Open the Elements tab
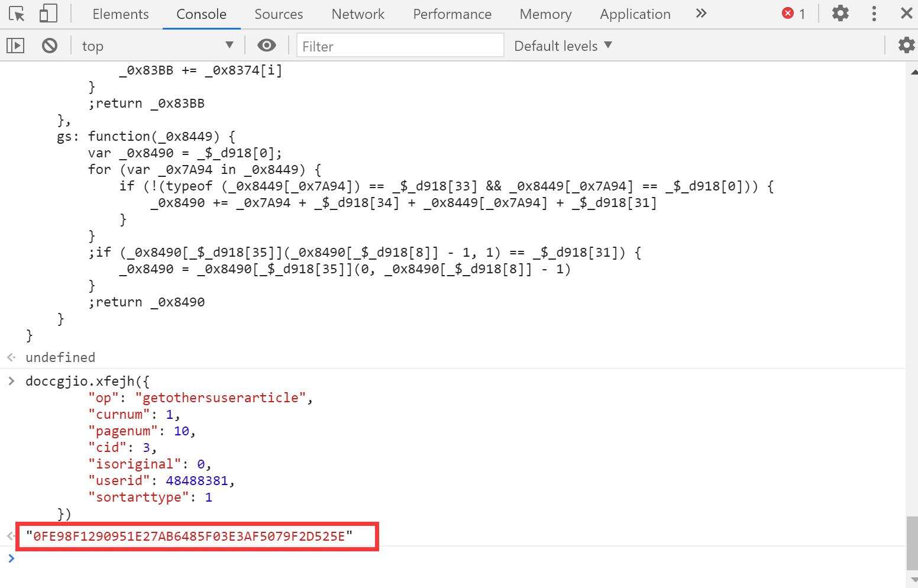 click(121, 14)
